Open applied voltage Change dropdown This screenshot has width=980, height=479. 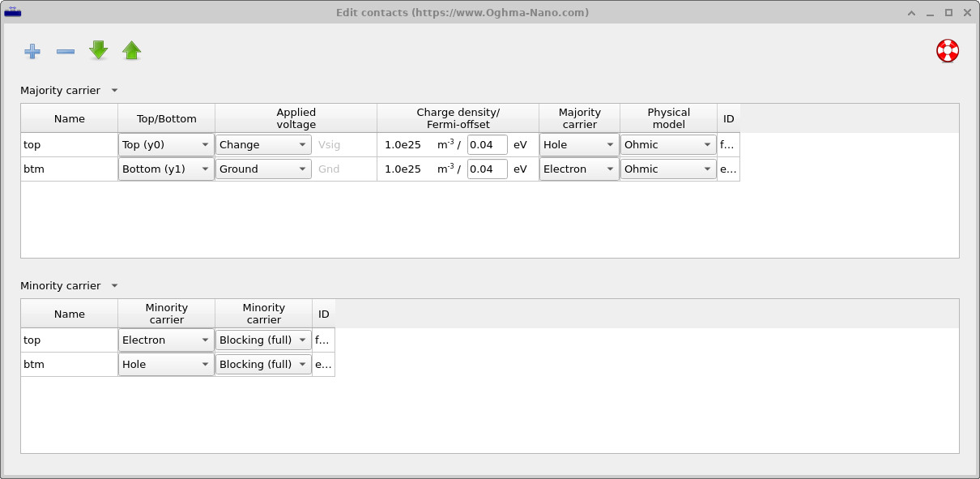point(263,145)
